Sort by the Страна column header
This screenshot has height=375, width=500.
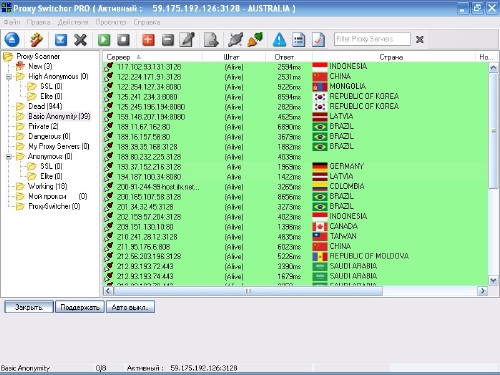394,57
